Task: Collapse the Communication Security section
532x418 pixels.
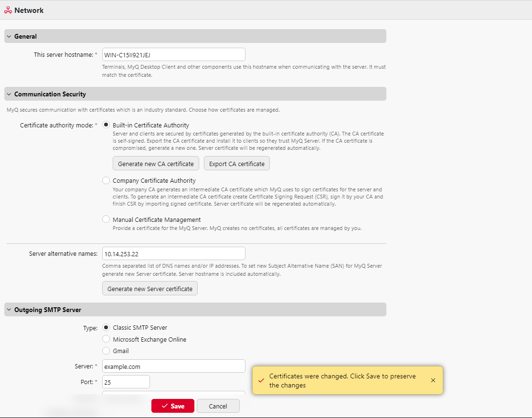Action: [8, 94]
